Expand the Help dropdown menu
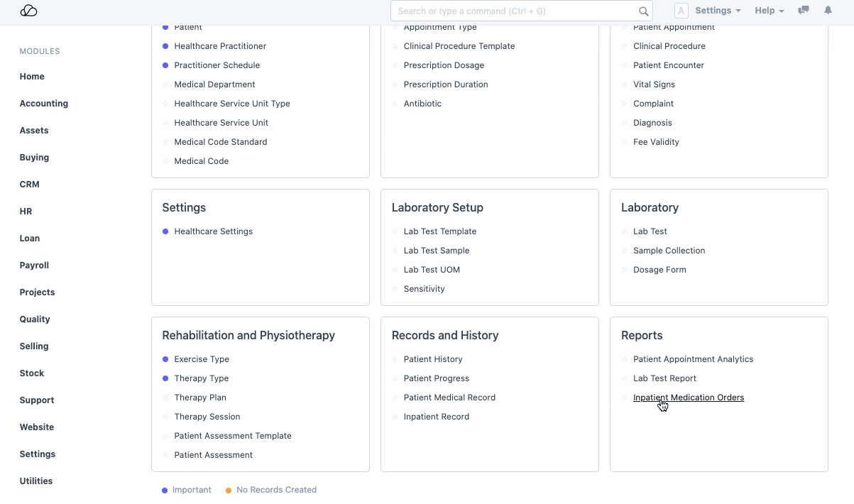The height and width of the screenshot is (504, 854). pyautogui.click(x=769, y=11)
